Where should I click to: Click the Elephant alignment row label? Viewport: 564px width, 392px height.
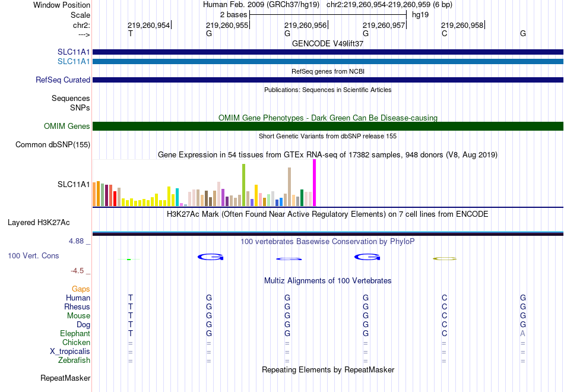[75, 333]
